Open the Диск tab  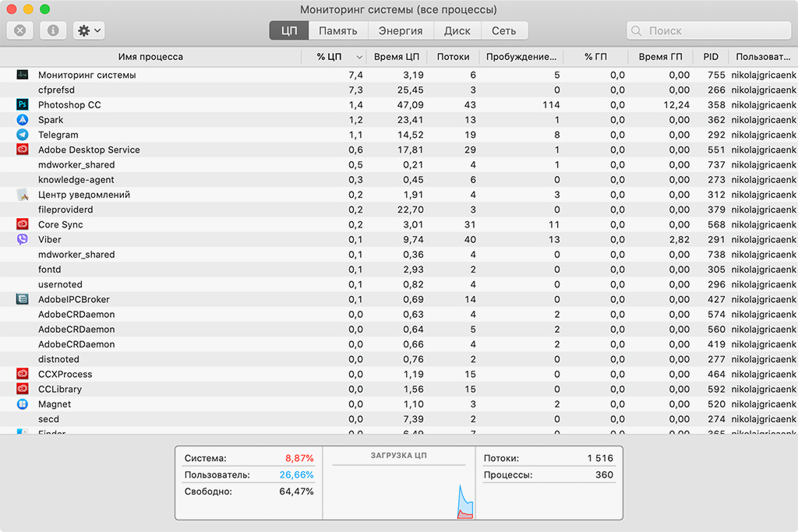pyautogui.click(x=457, y=30)
